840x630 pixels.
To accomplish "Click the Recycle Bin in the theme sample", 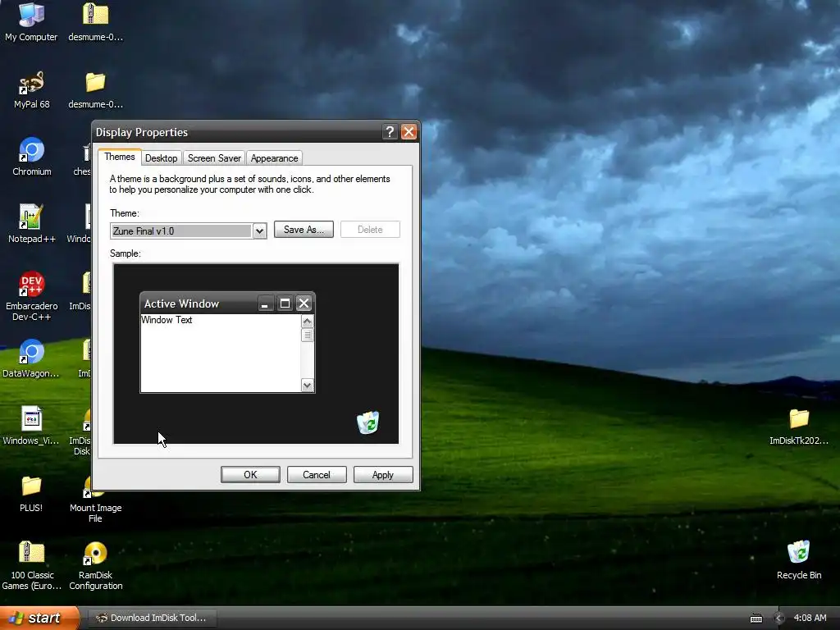I will pos(368,422).
